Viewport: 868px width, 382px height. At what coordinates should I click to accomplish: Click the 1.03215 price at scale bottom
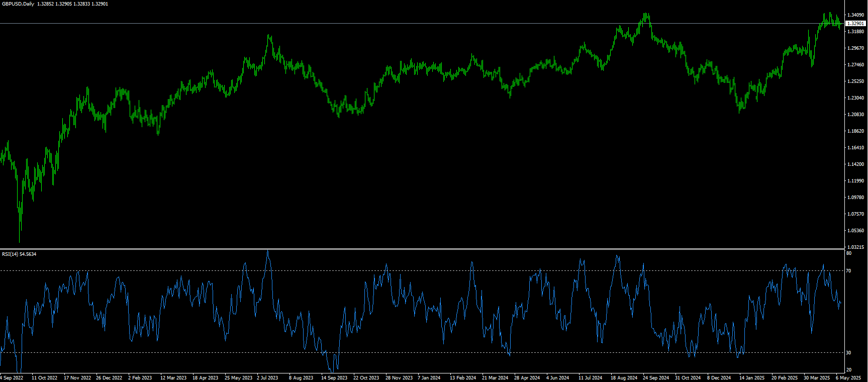855,247
